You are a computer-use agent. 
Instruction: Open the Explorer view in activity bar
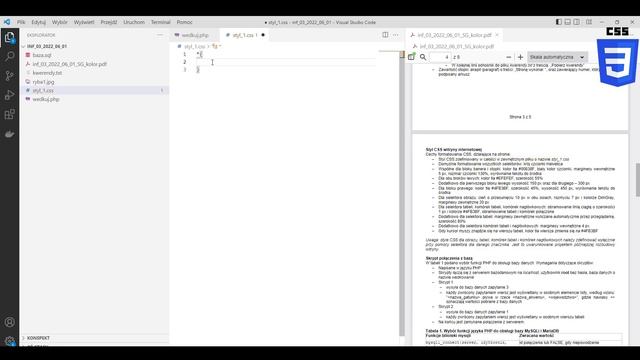pos(9,38)
